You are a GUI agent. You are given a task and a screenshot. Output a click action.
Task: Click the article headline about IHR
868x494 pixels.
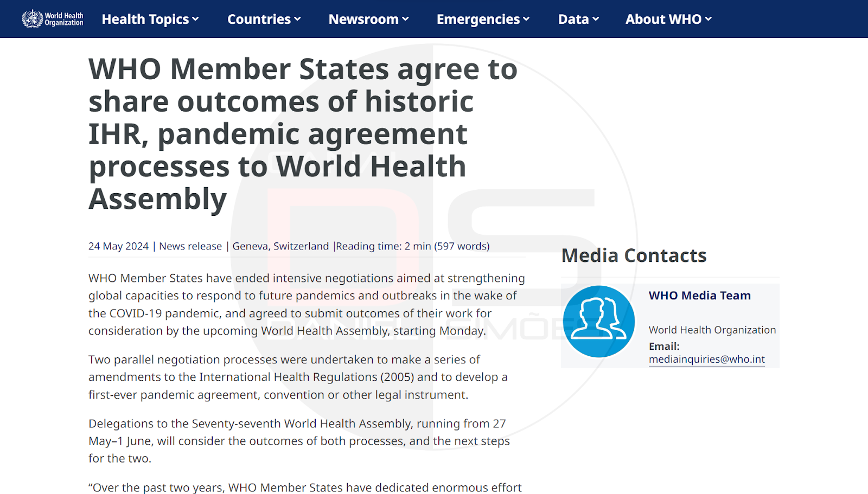click(303, 134)
